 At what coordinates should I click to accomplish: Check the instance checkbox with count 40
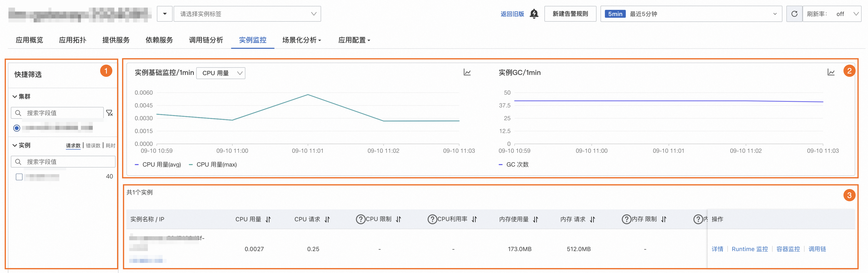tap(19, 177)
